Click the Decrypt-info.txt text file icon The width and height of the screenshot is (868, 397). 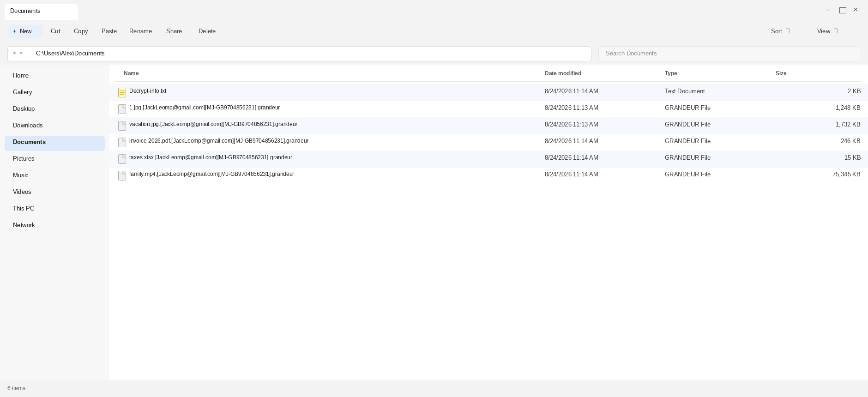122,93
